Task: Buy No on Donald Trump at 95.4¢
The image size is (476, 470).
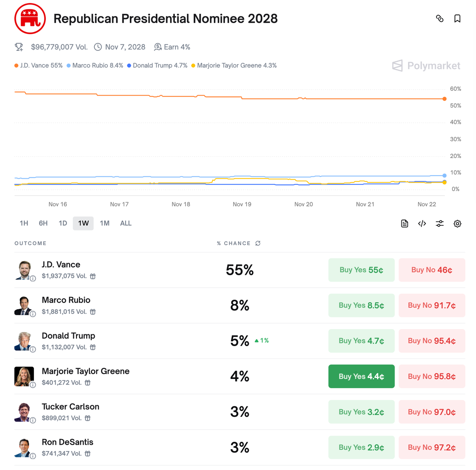Action: (x=431, y=341)
